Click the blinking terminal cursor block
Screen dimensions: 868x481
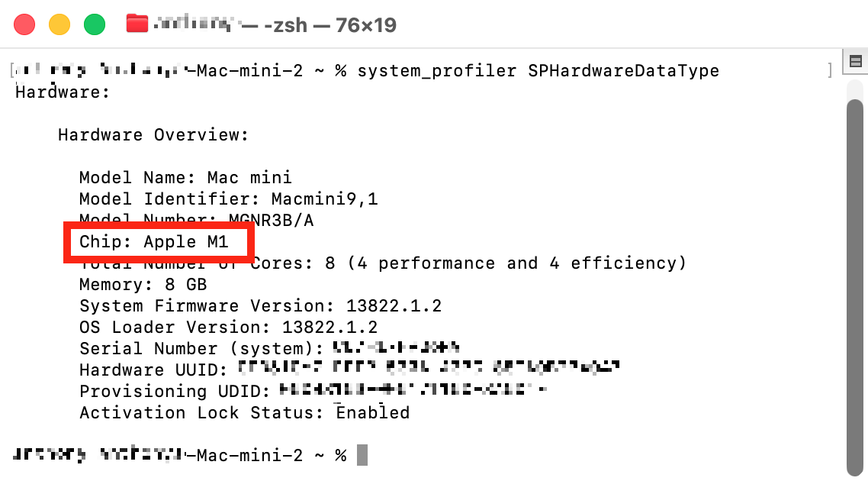364,455
